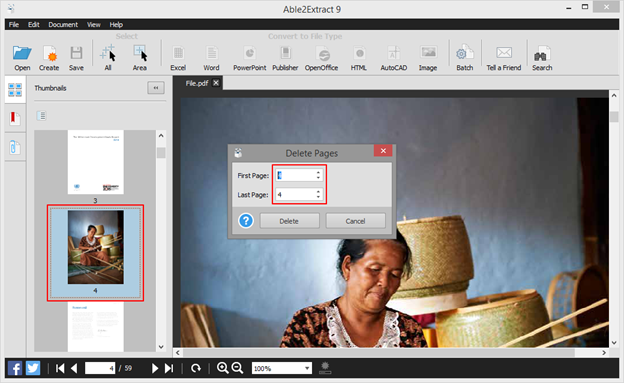The width and height of the screenshot is (624, 383).
Task: Close the Delete Pages dialog
Action: click(383, 150)
